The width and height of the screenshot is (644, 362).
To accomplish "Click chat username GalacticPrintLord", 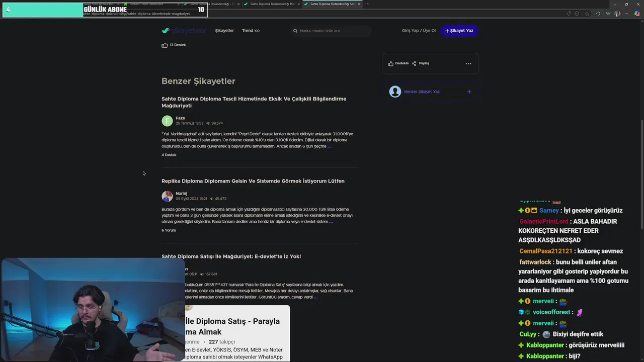I will point(544,222).
